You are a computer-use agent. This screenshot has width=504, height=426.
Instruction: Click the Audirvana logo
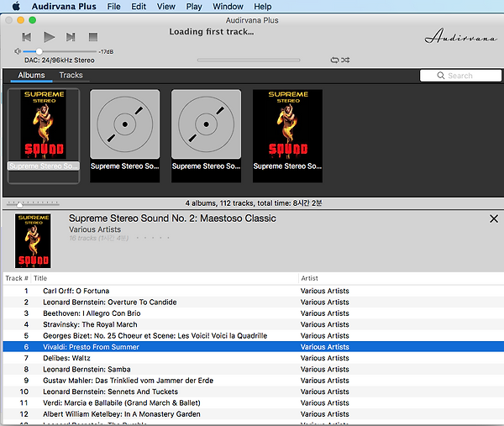[460, 36]
